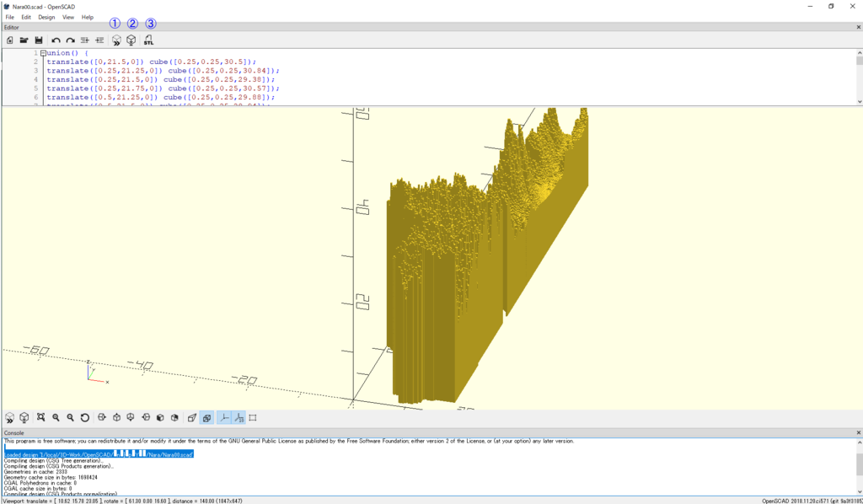Run Render from the editor toolbar

pyautogui.click(x=131, y=40)
